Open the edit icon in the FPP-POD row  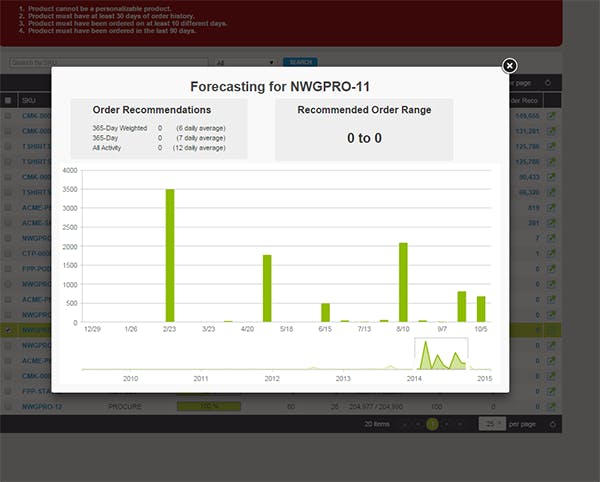tap(551, 269)
